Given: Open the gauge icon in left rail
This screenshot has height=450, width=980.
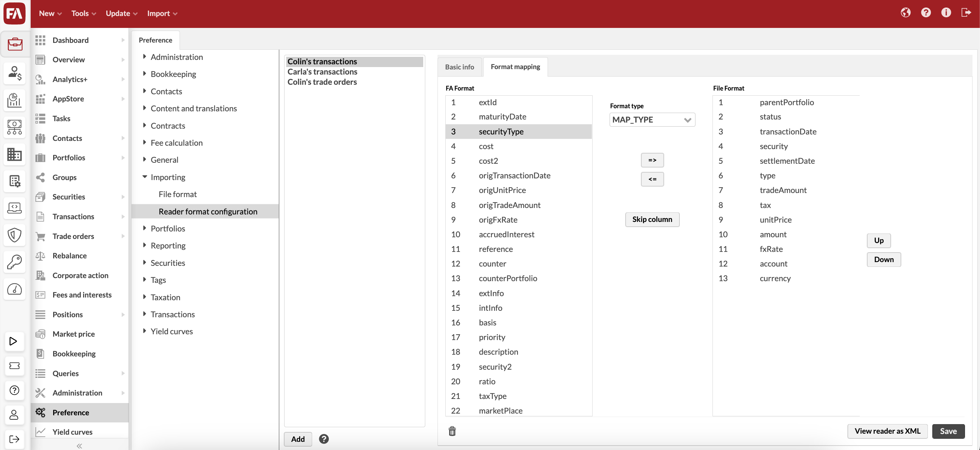Looking at the screenshot, I should (14, 289).
